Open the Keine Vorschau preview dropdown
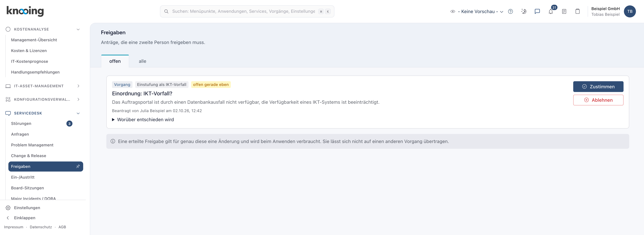This screenshot has width=644, height=235. tap(477, 12)
